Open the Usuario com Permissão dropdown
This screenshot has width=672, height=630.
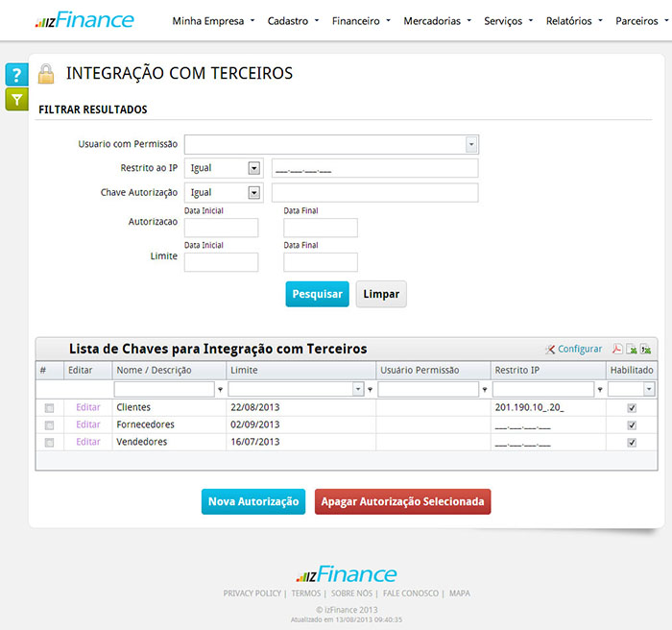click(471, 144)
